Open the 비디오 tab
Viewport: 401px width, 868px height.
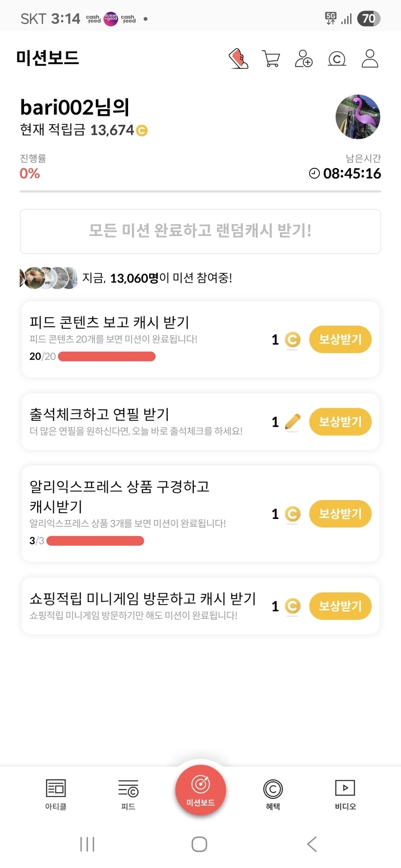coord(345,794)
